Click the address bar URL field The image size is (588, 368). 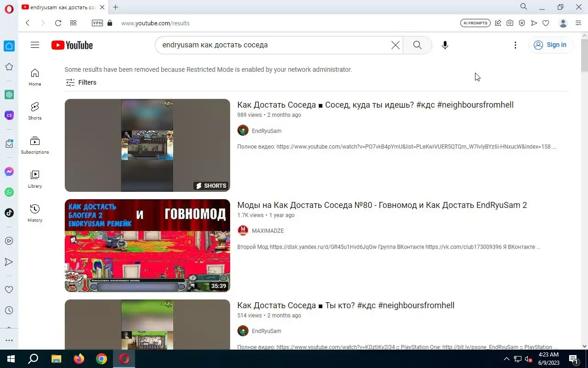click(x=285, y=23)
